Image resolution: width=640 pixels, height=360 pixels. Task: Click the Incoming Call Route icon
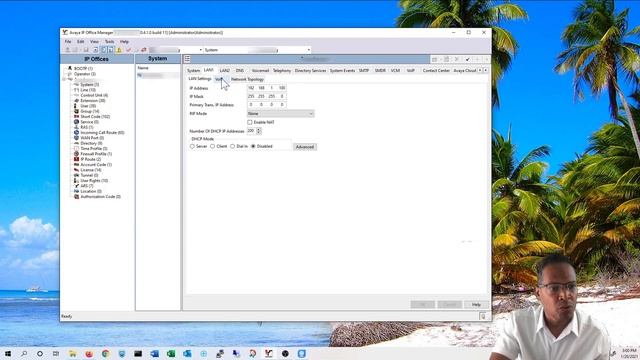pyautogui.click(x=76, y=133)
